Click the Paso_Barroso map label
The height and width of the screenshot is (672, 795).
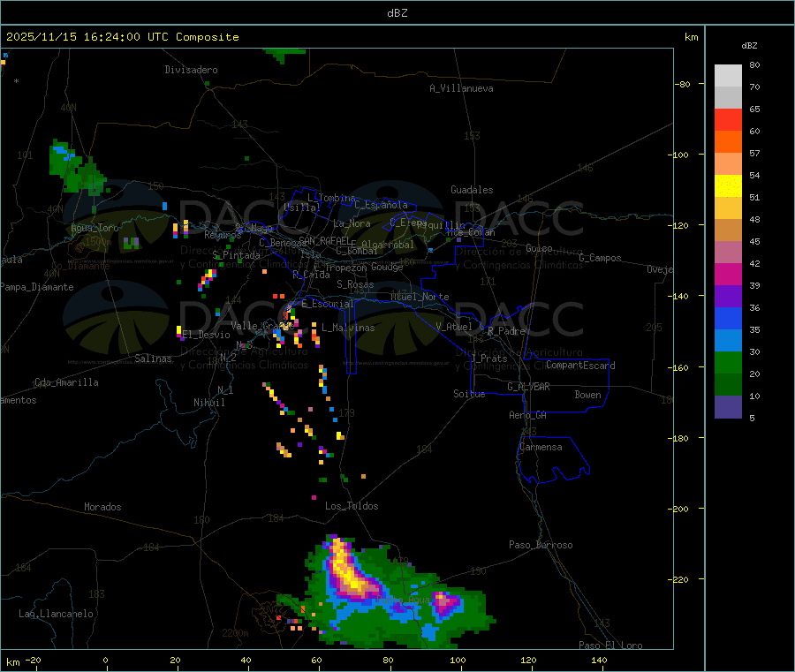click(541, 545)
